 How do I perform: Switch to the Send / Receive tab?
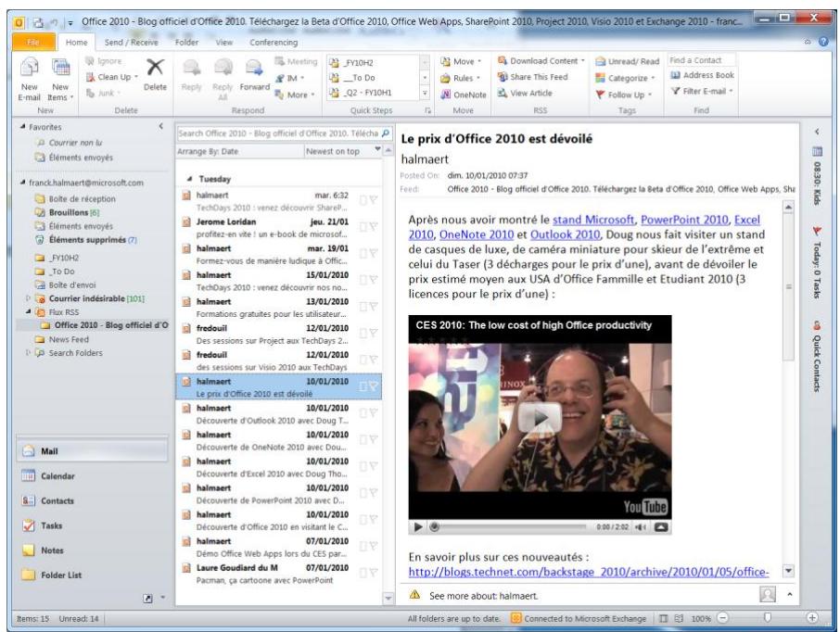click(x=132, y=42)
